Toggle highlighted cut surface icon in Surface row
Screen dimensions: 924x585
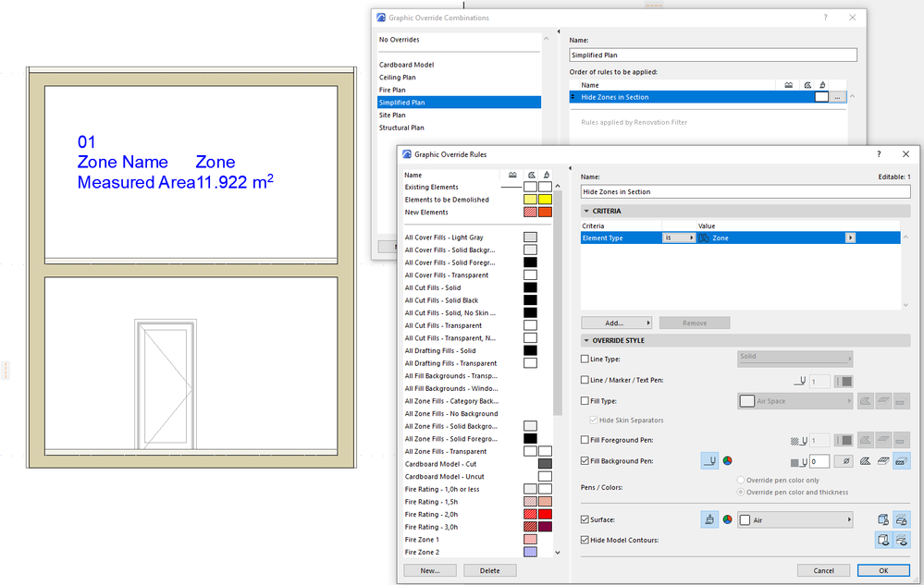(x=901, y=519)
